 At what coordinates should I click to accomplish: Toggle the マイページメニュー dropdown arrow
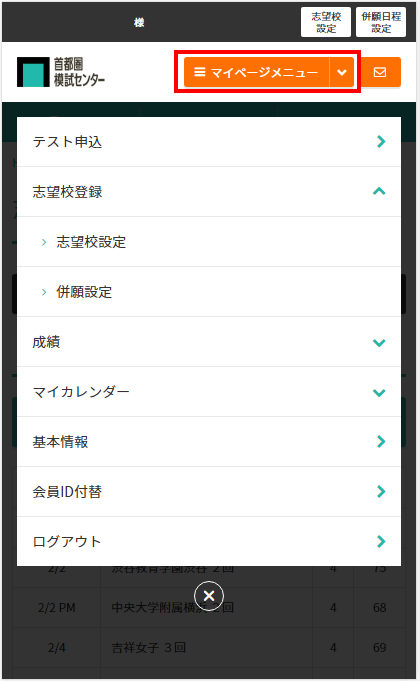tap(342, 72)
